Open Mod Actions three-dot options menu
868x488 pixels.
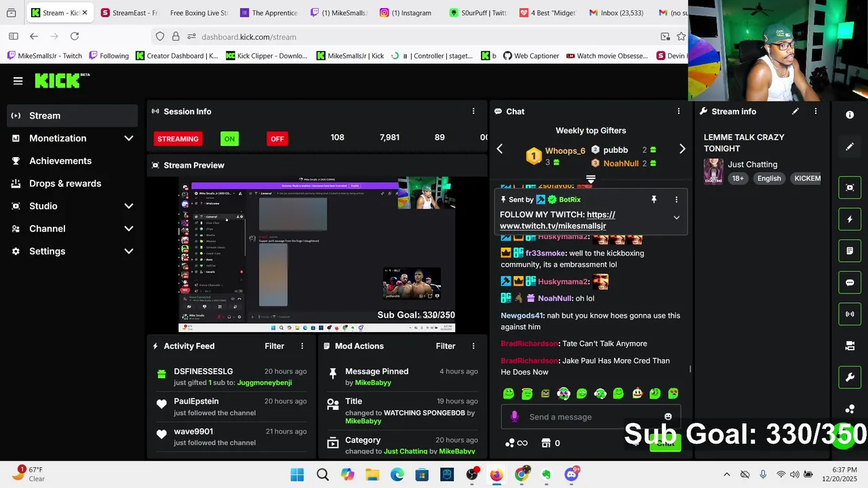click(473, 346)
